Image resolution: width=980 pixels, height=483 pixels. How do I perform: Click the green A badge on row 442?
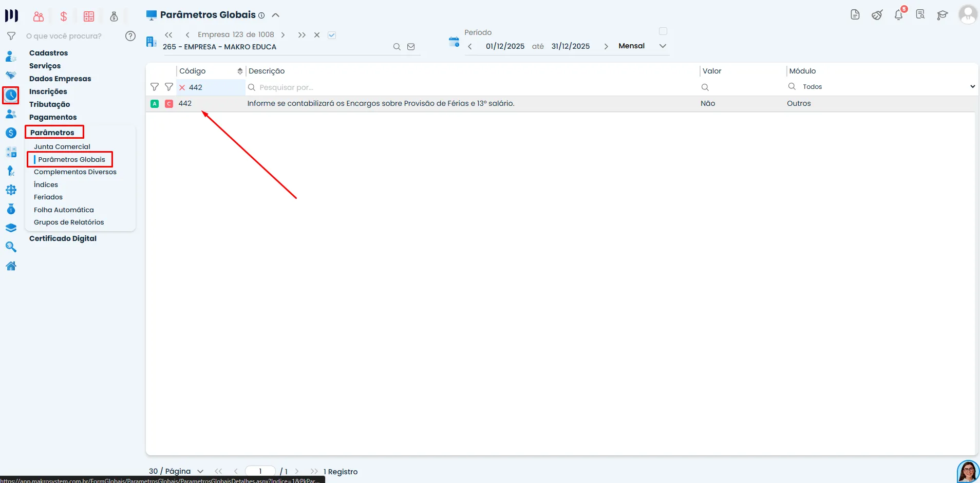[155, 104]
